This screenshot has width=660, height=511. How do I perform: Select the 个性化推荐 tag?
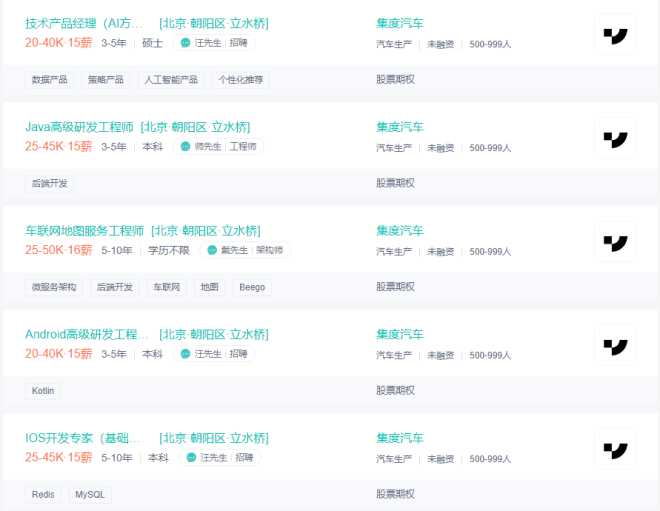point(241,80)
